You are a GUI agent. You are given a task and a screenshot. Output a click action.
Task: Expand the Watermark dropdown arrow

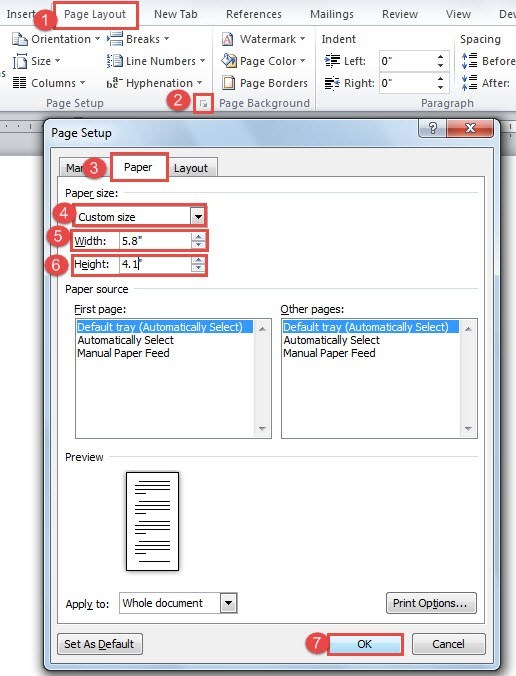tap(302, 39)
